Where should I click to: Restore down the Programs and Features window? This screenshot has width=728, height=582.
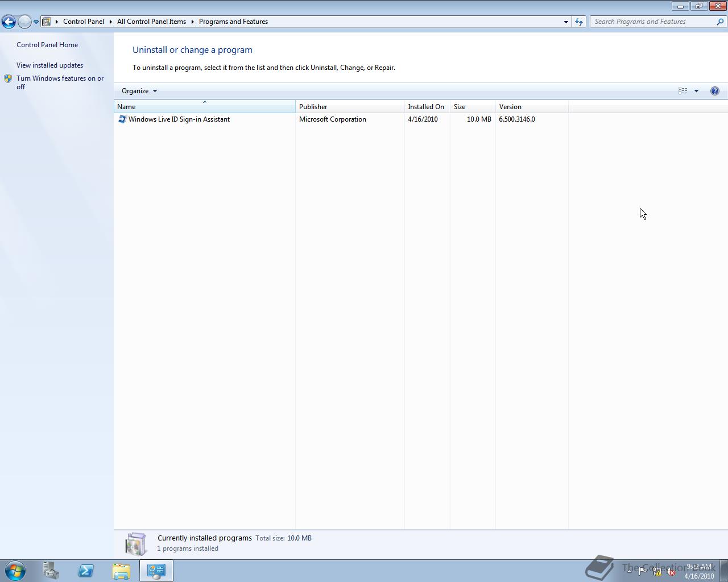click(x=699, y=6)
